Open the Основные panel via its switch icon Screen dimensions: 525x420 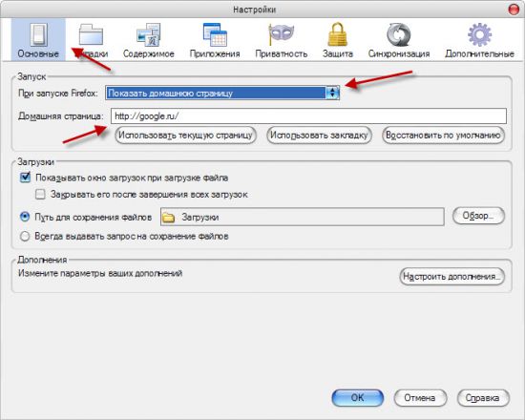point(38,34)
